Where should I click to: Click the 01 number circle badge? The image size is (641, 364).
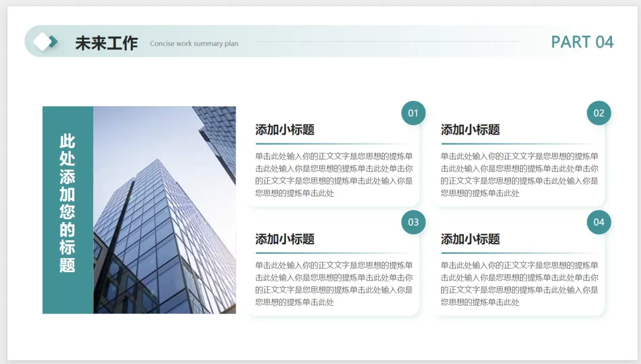click(413, 113)
